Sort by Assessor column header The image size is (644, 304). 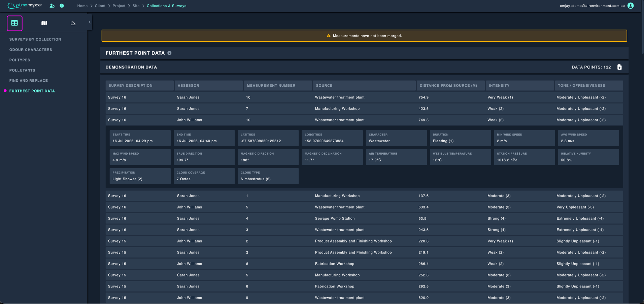(x=209, y=85)
